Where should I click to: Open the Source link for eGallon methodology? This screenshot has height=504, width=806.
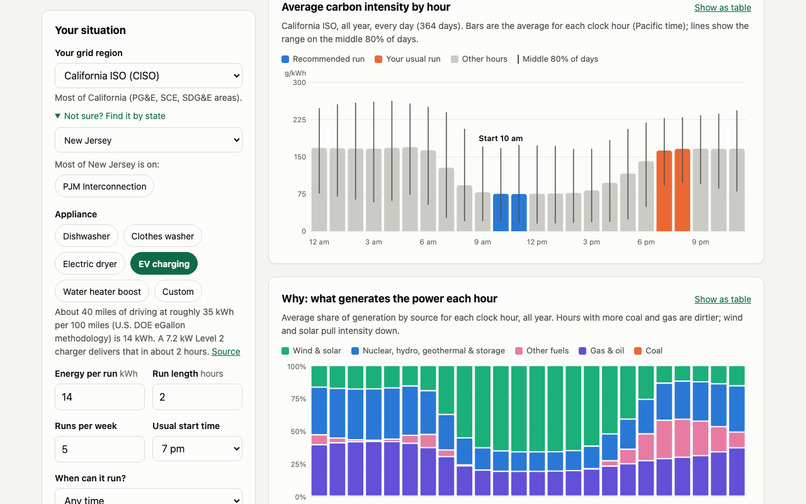click(226, 351)
